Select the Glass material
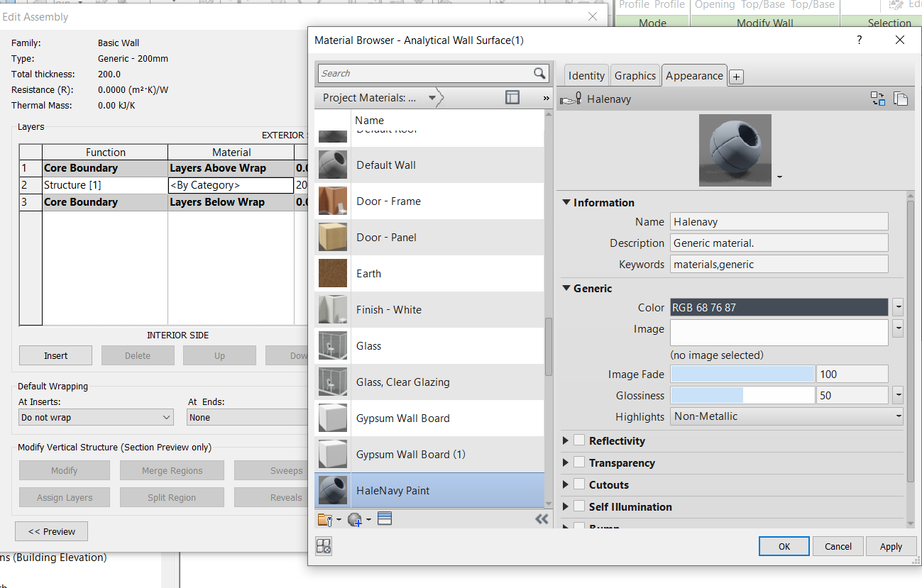The height and width of the screenshot is (588, 922). [x=429, y=346]
